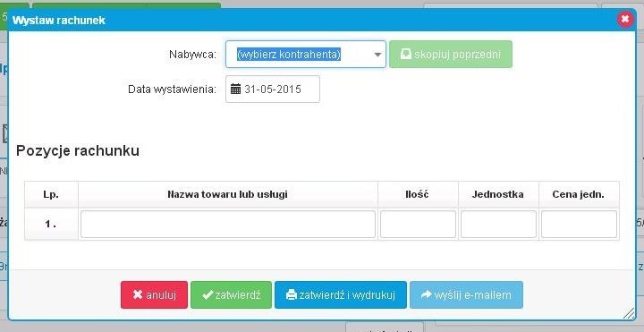
Task: Click the Lp. column header
Action: click(51, 194)
